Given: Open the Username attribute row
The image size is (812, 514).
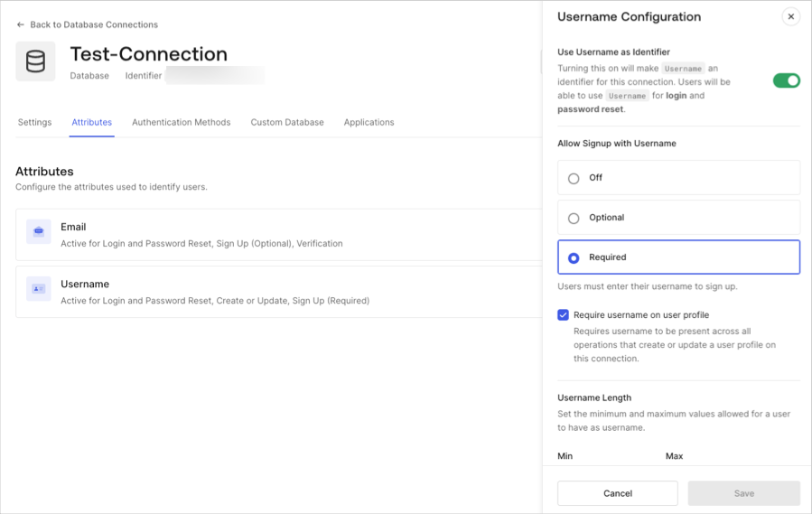Looking at the screenshot, I should click(x=278, y=292).
